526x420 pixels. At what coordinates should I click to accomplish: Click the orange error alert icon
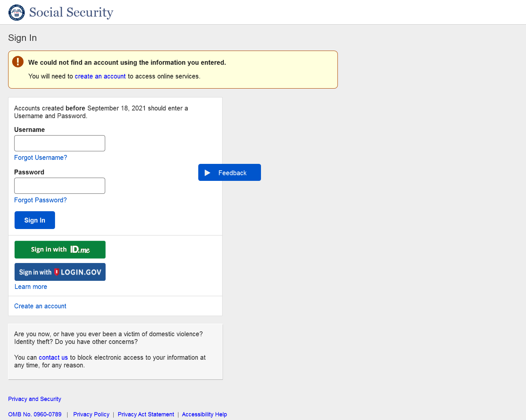pos(18,62)
